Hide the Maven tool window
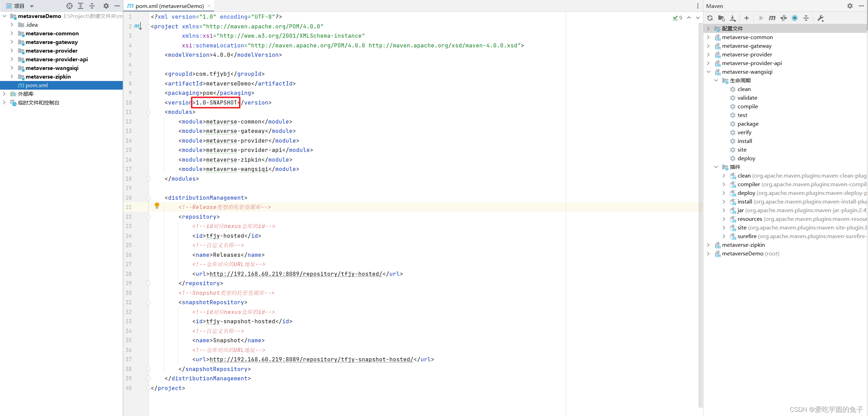This screenshot has width=868, height=416. point(861,6)
